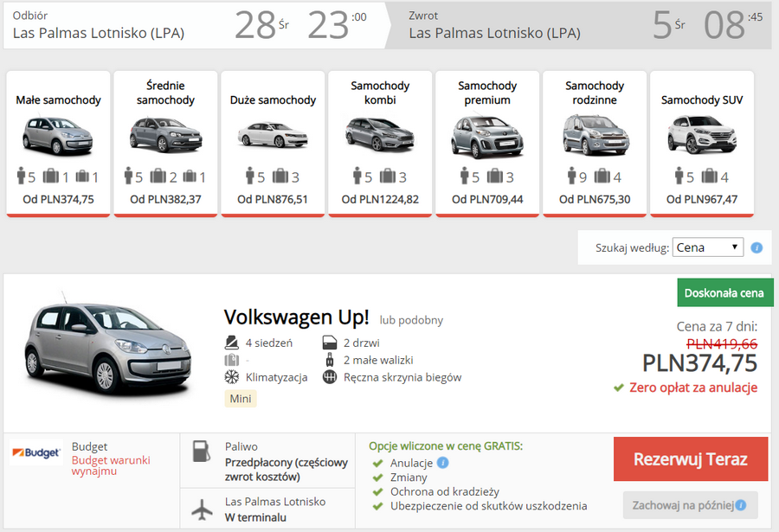Image resolution: width=779 pixels, height=532 pixels.
Task: Click the Doskonała cena green badge
Action: tap(724, 293)
